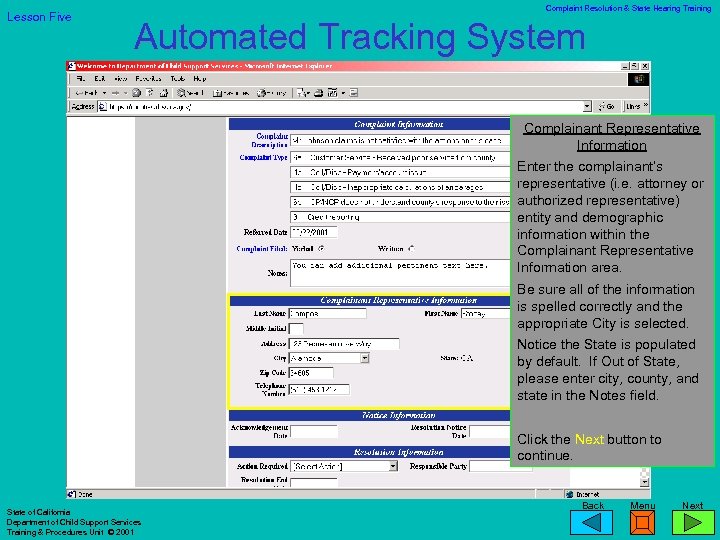This screenshot has width=720, height=540.
Task: Open the Favorites menu
Action: pyautogui.click(x=148, y=79)
